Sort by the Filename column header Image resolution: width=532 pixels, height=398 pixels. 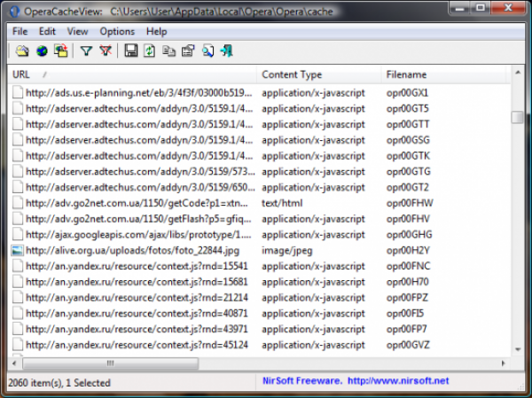[444, 74]
